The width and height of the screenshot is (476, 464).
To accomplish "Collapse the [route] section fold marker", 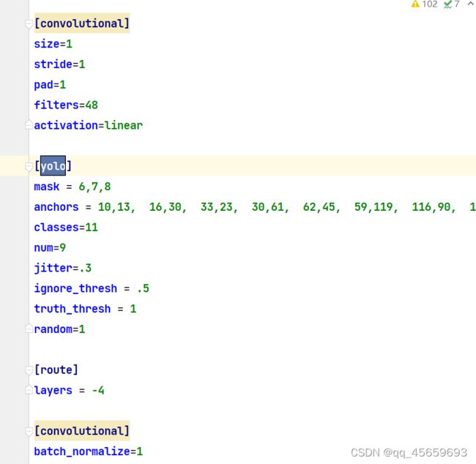I will (x=29, y=370).
